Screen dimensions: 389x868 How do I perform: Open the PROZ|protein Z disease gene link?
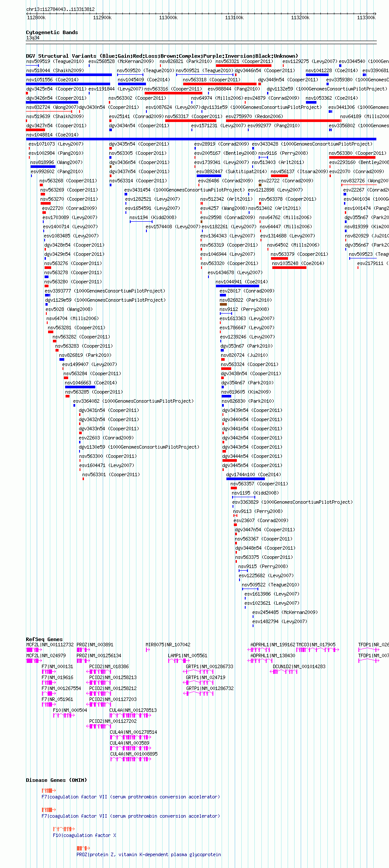pyautogui.click(x=149, y=854)
